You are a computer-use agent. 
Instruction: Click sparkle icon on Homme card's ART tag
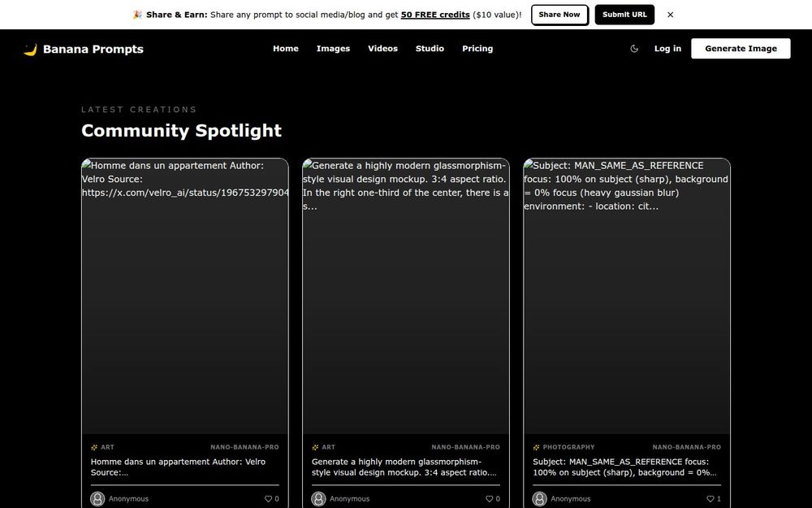click(94, 447)
